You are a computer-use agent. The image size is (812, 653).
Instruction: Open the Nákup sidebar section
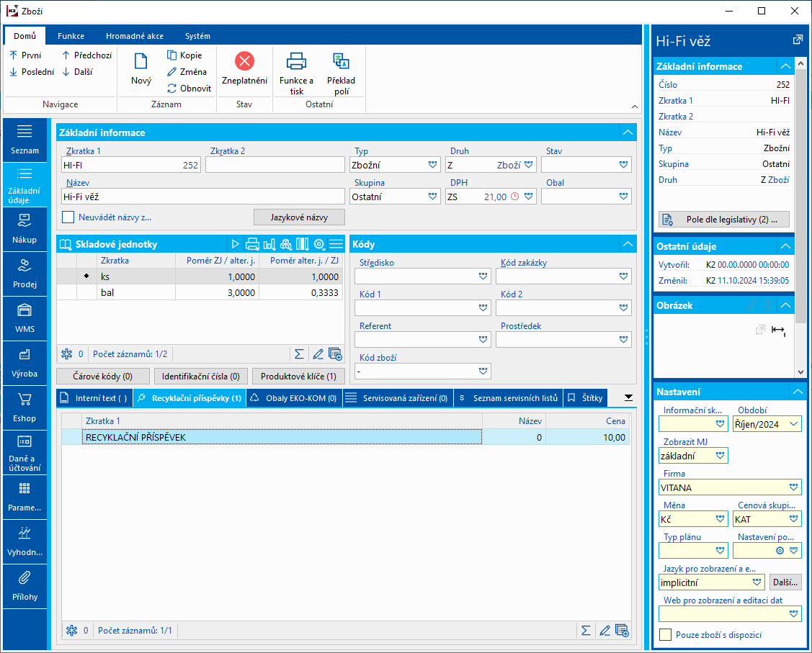pyautogui.click(x=24, y=229)
